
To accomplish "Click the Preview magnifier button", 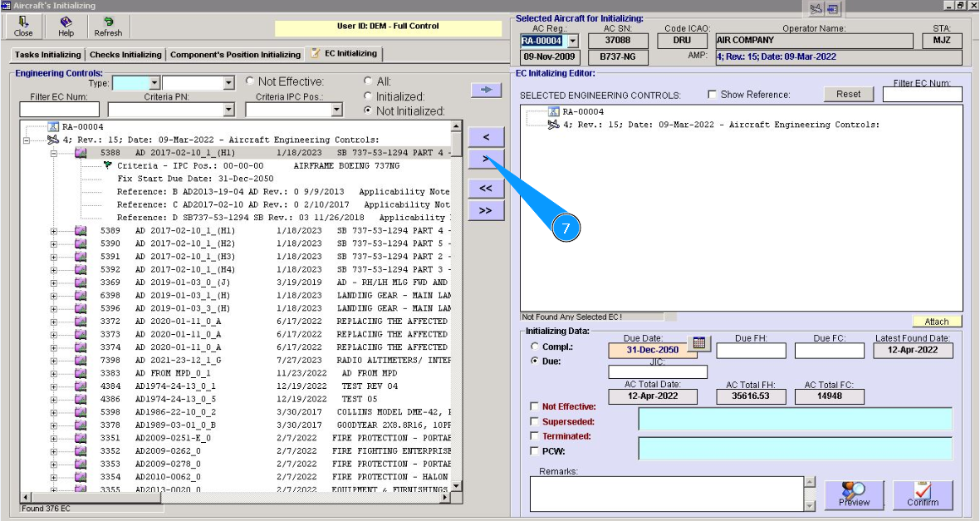I will pyautogui.click(x=854, y=494).
